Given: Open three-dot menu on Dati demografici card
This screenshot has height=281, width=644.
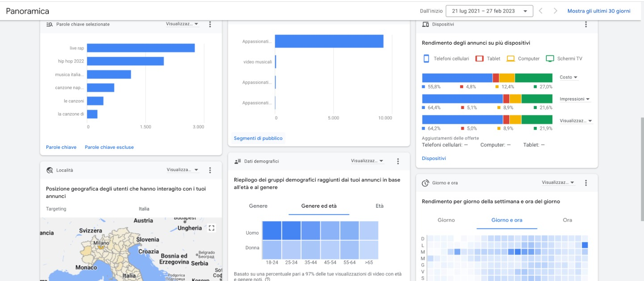Looking at the screenshot, I should [398, 161].
